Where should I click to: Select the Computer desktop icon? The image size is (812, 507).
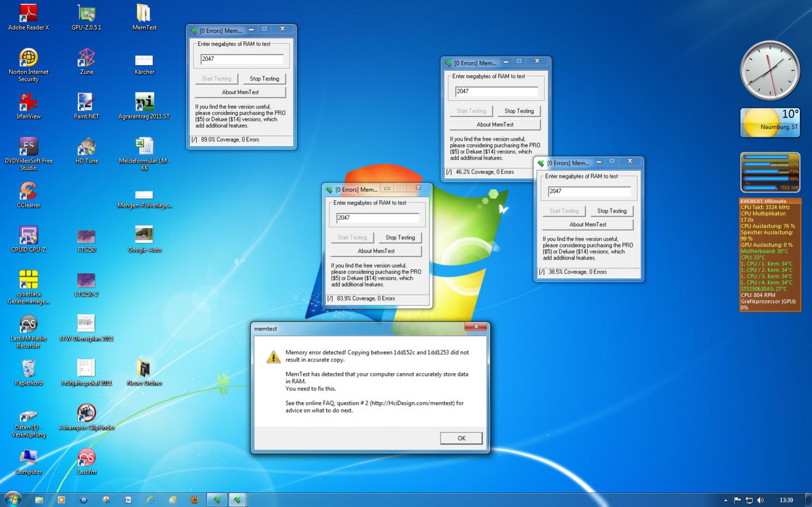29,462
